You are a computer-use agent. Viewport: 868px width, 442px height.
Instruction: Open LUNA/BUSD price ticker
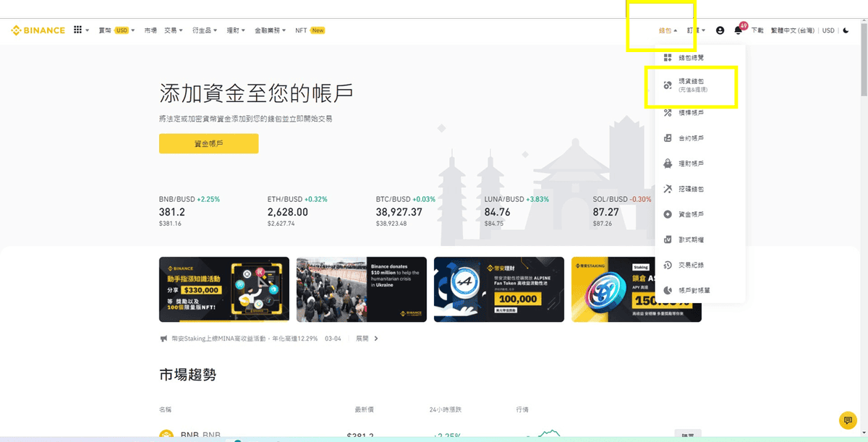[517, 213]
